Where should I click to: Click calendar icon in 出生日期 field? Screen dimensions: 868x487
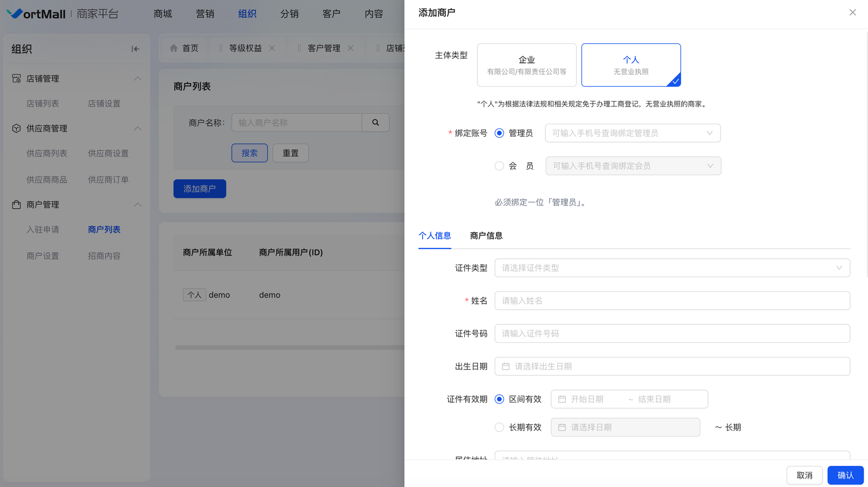pos(506,367)
